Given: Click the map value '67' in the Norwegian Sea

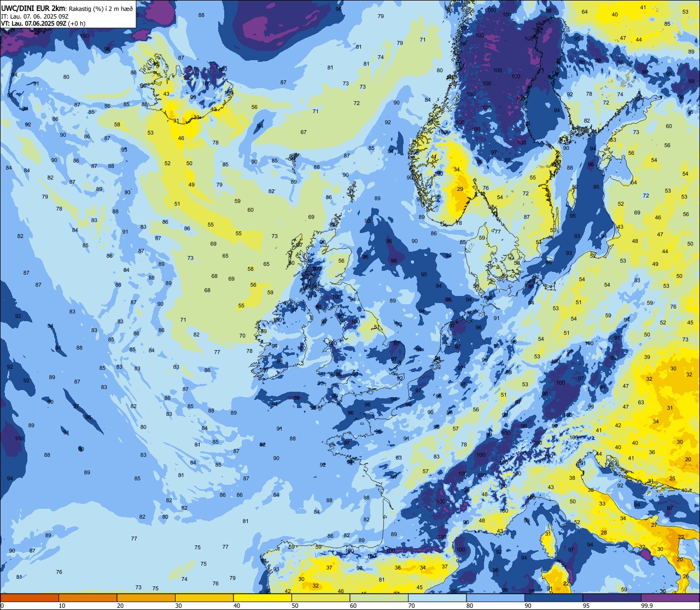Looking at the screenshot, I should 304,132.
